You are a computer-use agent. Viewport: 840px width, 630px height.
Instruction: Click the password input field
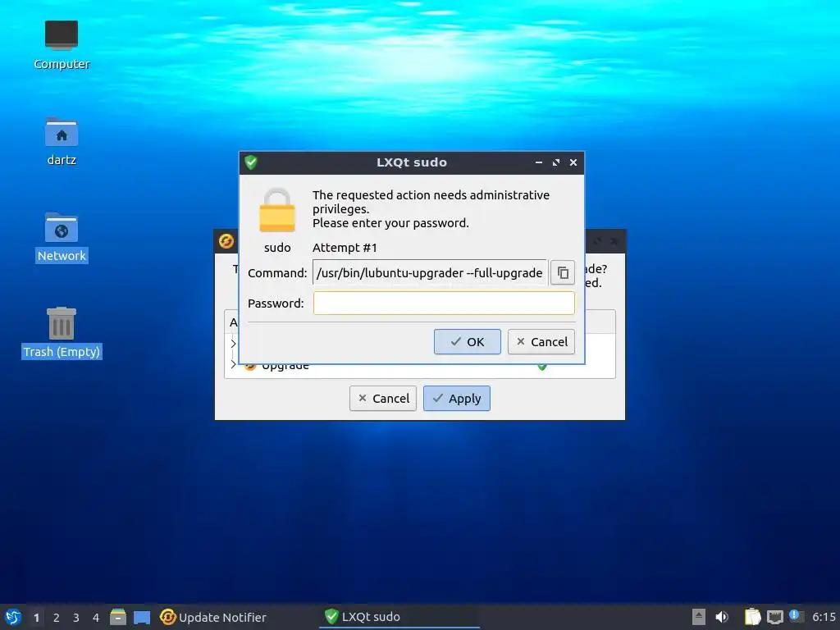click(x=444, y=304)
